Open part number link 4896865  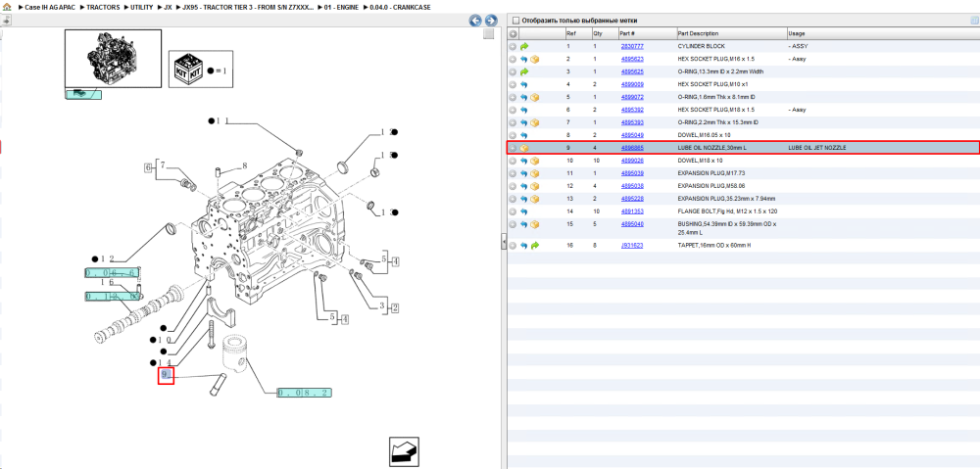632,148
